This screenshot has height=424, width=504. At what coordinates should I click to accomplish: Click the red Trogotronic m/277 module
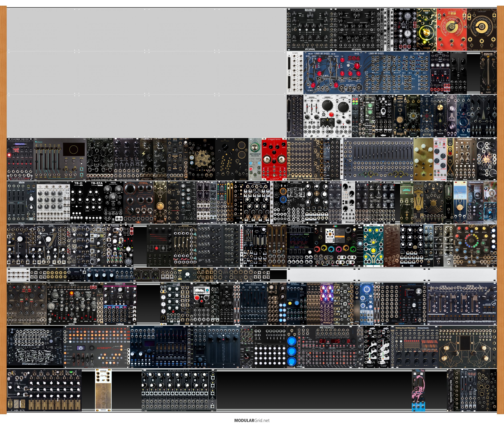click(274, 159)
